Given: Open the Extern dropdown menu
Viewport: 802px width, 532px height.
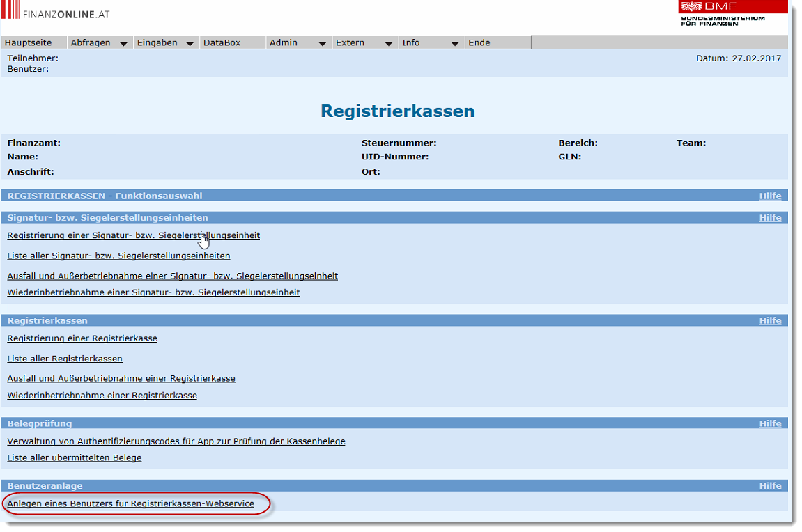Looking at the screenshot, I should (x=364, y=43).
